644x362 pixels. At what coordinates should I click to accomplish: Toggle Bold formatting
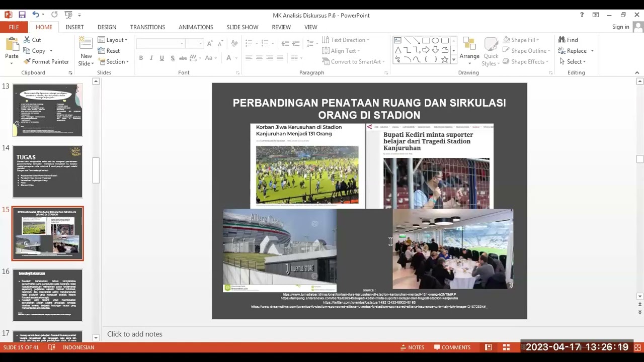141,58
